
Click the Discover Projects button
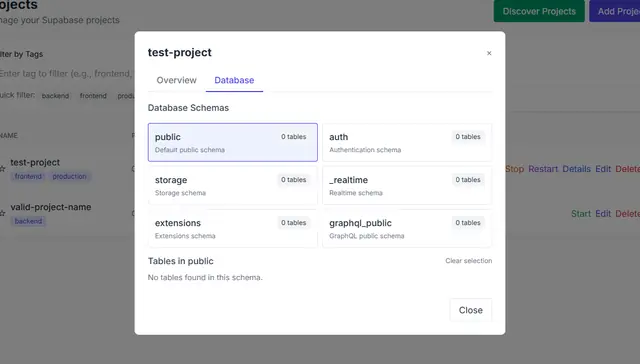point(539,11)
